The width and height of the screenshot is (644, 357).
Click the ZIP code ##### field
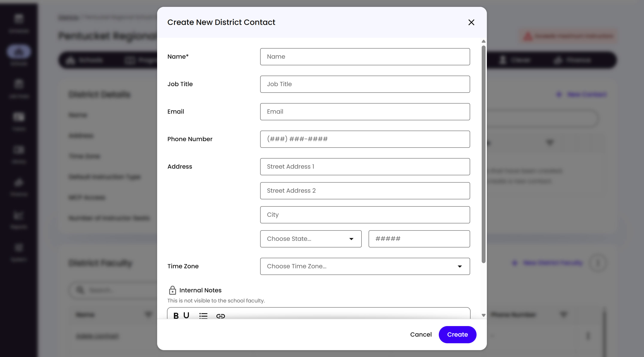[x=419, y=239]
